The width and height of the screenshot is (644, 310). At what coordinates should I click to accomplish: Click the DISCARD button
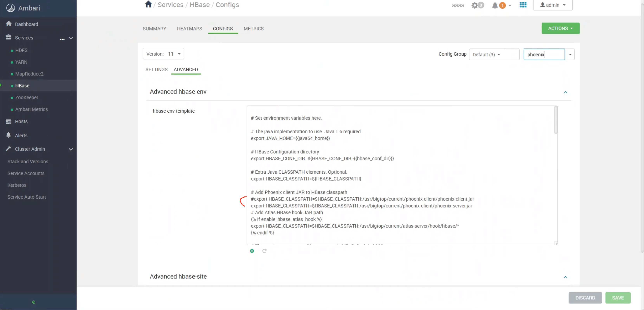coord(585,298)
